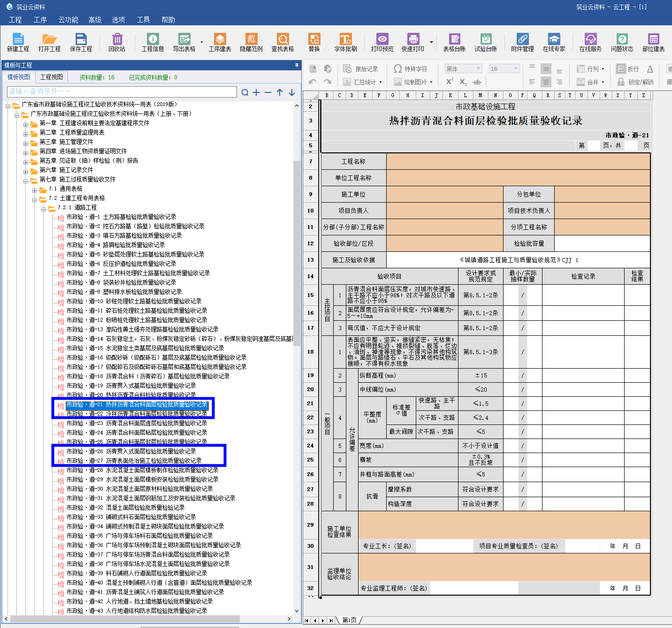
Task: Click the plus expand-all icon
Action: 256,92
